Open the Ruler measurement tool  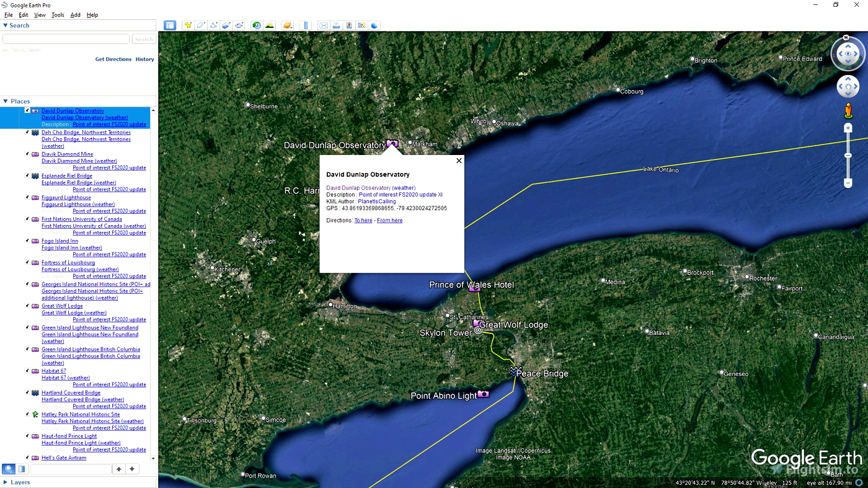coord(306,25)
